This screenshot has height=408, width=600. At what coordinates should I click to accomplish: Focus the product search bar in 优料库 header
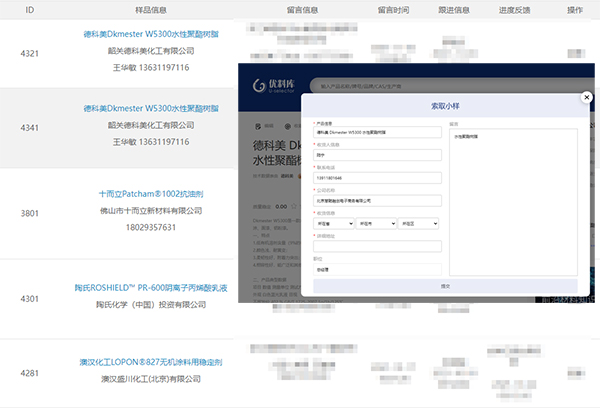[x=452, y=86]
